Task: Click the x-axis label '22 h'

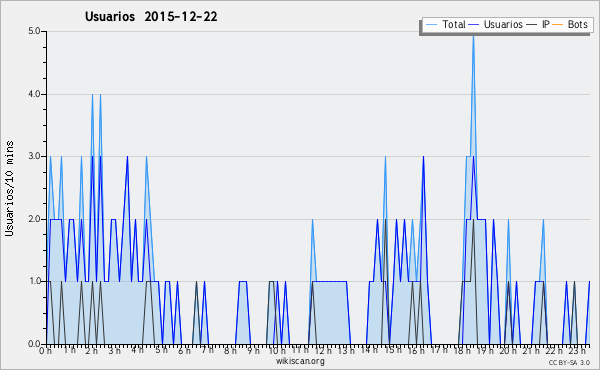Action: (x=554, y=351)
